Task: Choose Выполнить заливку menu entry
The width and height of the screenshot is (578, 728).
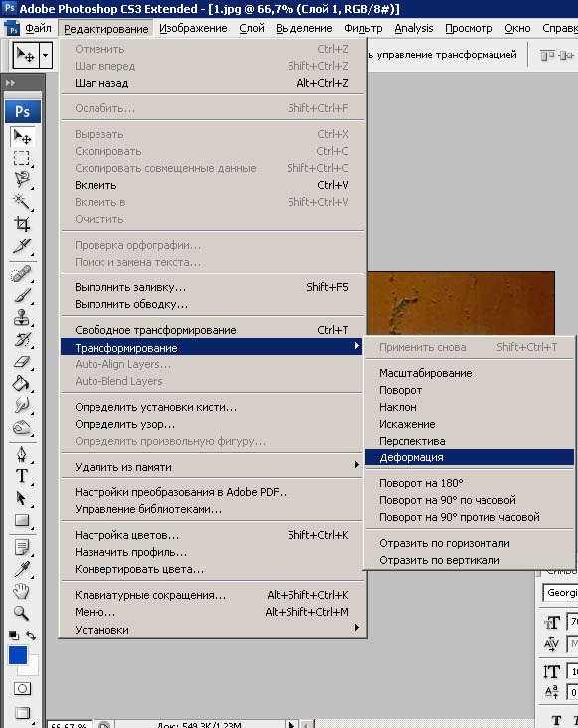Action: click(x=212, y=287)
